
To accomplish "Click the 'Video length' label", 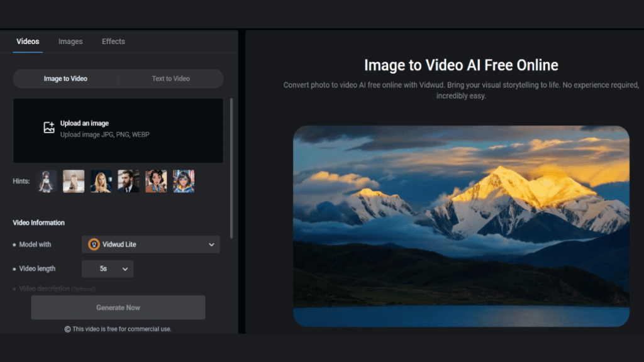I will [37, 268].
